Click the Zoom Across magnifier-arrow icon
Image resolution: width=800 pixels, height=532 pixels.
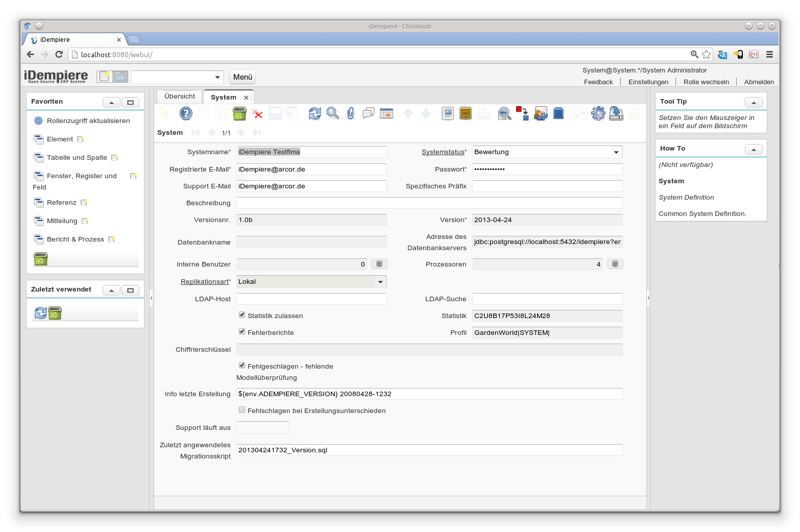pyautogui.click(x=504, y=113)
